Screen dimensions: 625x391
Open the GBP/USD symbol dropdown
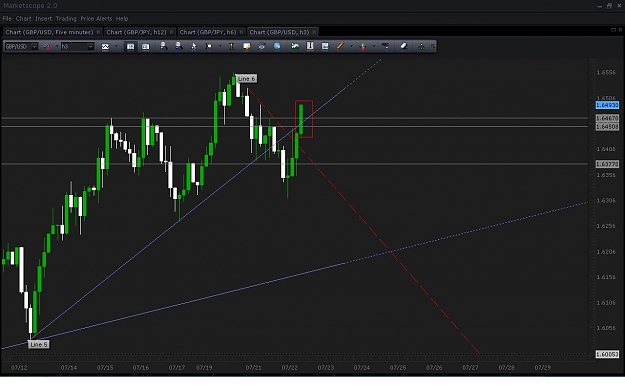(x=34, y=47)
